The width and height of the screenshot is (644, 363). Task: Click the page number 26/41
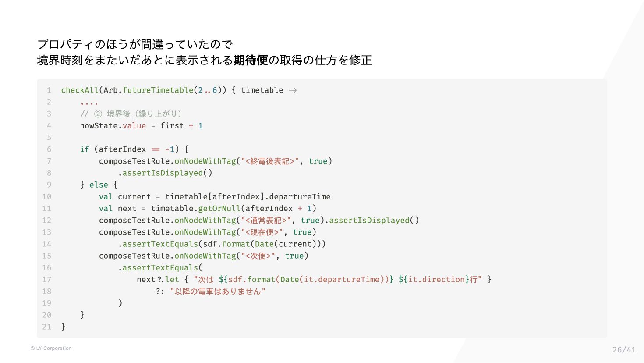point(624,350)
